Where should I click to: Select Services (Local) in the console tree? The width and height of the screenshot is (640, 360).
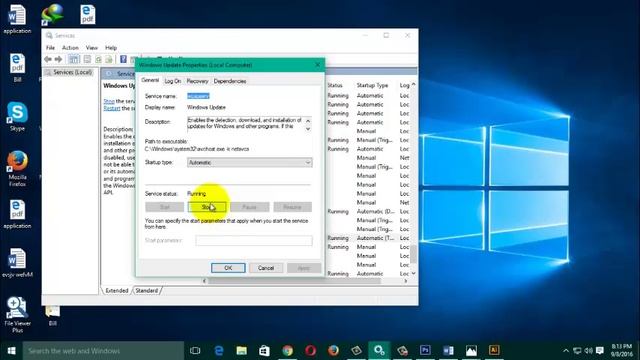coord(69,72)
